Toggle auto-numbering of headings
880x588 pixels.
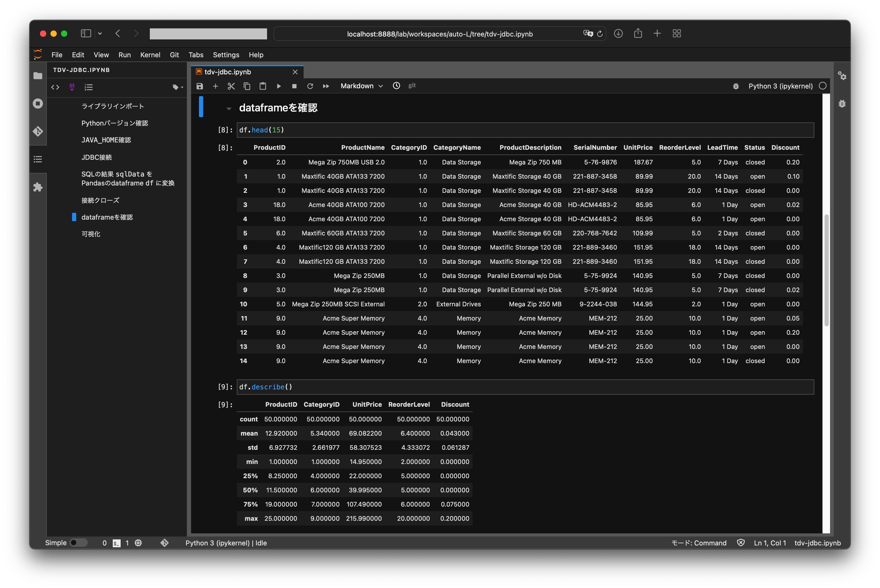tap(89, 87)
